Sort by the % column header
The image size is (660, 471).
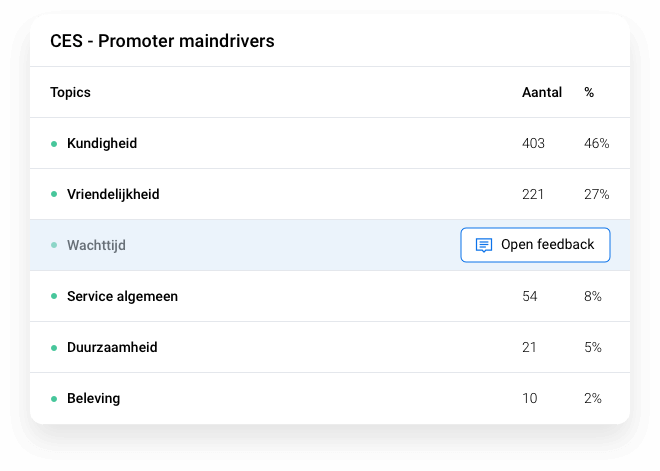click(589, 92)
